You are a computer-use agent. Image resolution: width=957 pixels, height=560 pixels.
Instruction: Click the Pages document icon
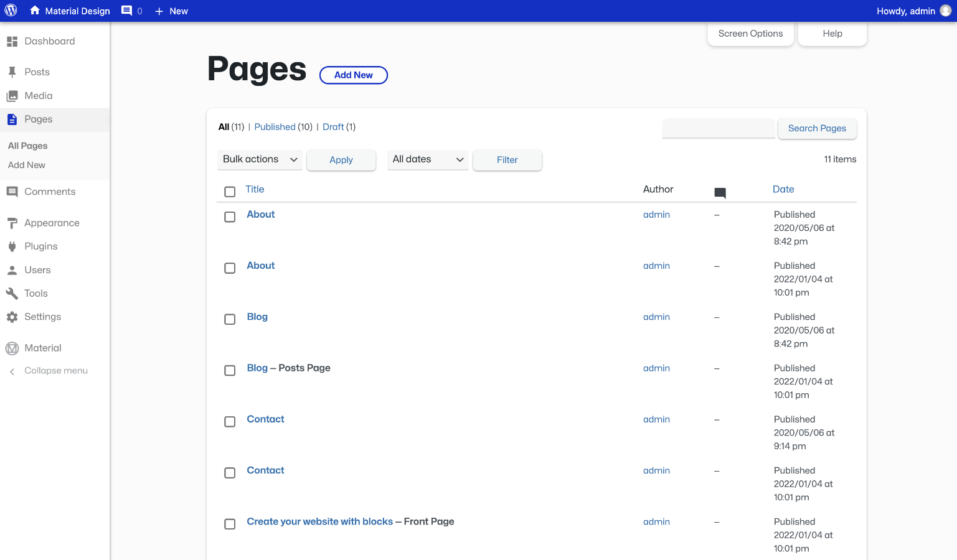tap(12, 119)
